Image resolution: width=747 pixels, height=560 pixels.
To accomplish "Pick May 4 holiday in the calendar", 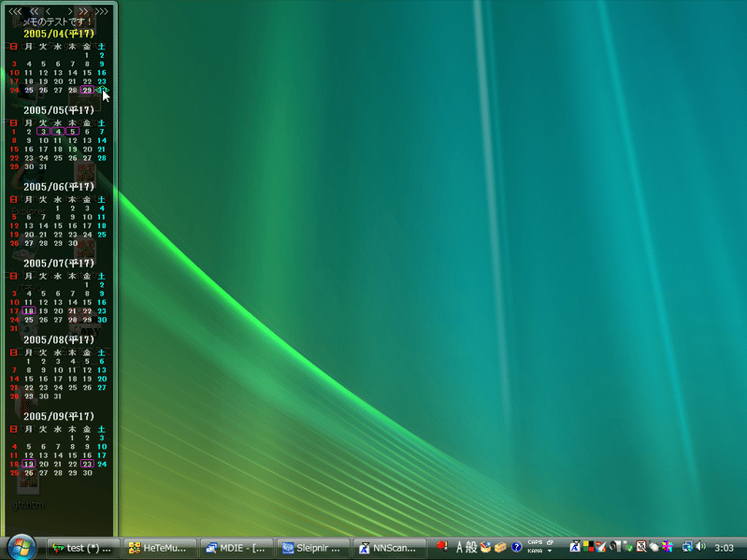I will (58, 132).
